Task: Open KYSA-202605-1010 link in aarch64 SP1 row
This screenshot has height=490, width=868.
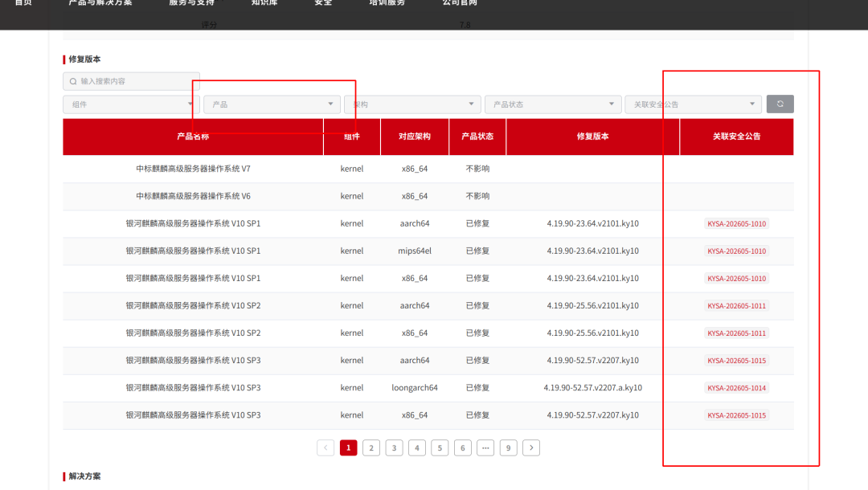Action: pyautogui.click(x=736, y=224)
